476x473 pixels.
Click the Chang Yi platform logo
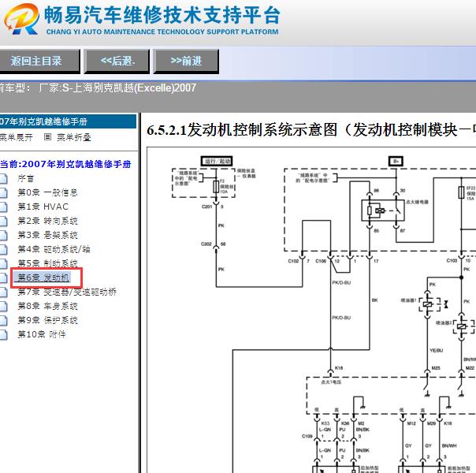(21, 19)
